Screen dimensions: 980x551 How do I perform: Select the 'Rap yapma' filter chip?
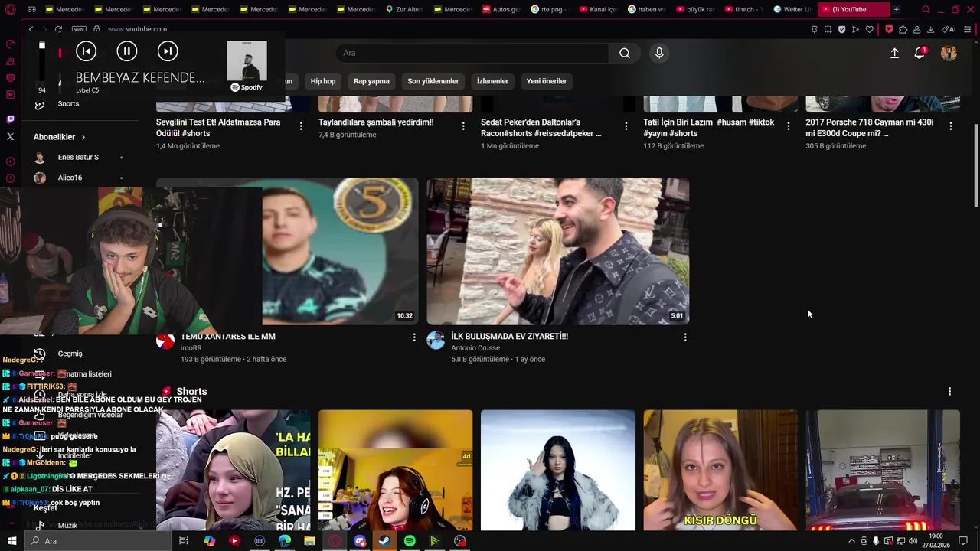click(x=371, y=81)
